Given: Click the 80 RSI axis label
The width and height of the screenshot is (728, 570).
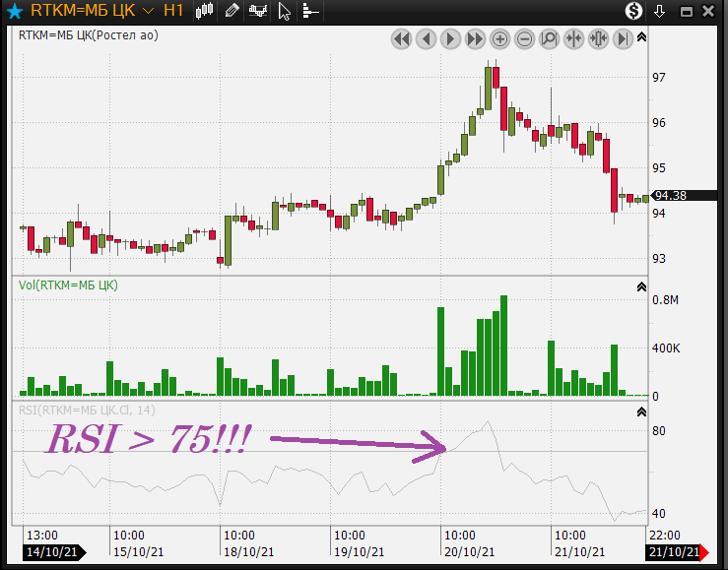Looking at the screenshot, I should click(659, 431).
